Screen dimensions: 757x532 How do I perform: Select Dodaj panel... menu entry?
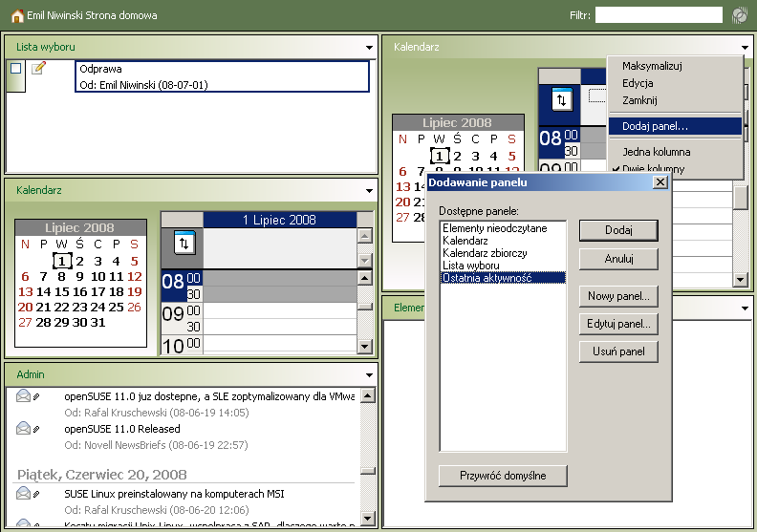[675, 126]
